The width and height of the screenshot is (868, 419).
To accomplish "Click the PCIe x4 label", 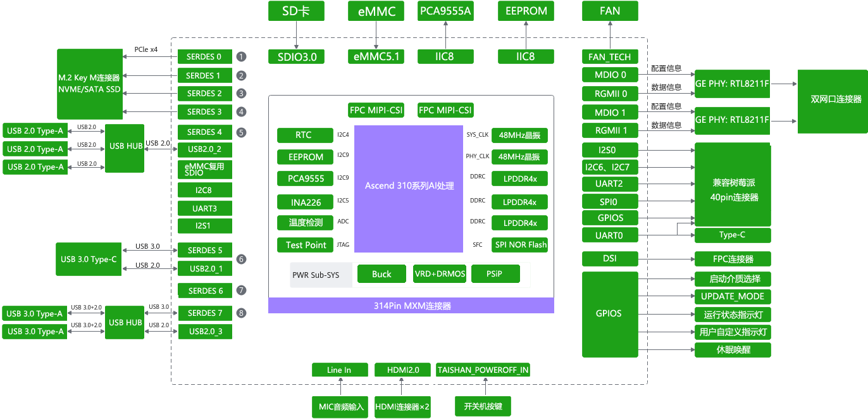I will [146, 49].
